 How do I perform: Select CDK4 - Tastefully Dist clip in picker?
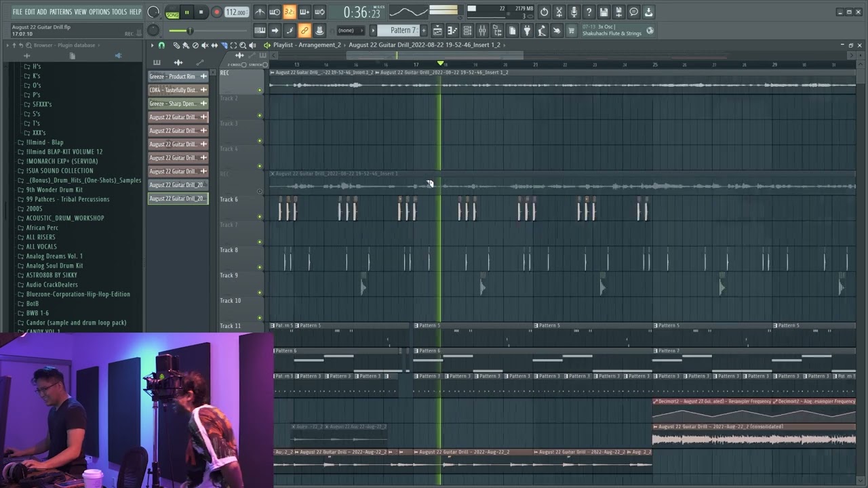(x=178, y=90)
